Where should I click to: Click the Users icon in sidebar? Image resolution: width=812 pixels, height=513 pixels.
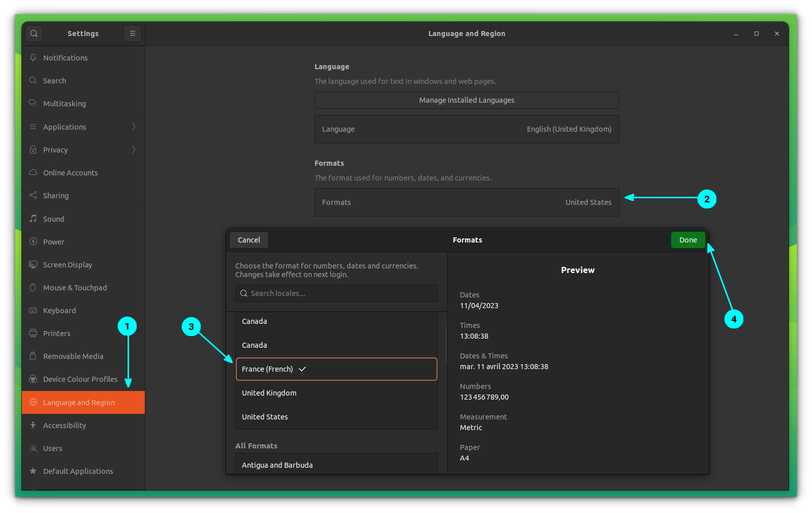coord(33,448)
